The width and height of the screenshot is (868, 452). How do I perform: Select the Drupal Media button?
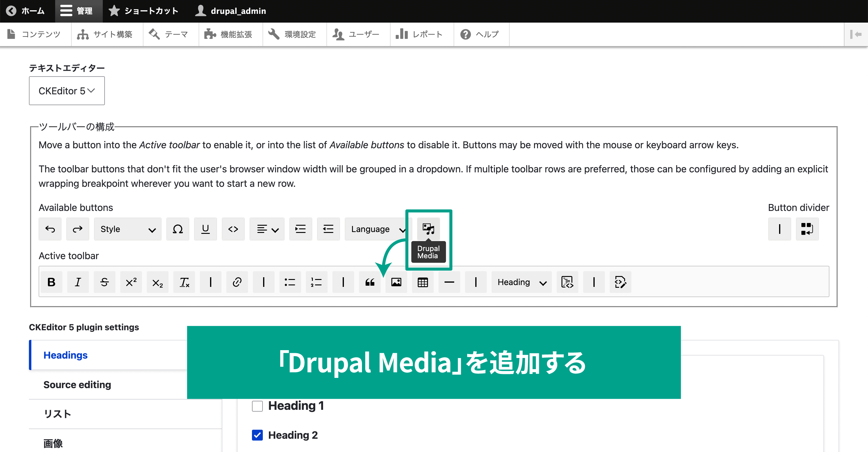coord(428,229)
